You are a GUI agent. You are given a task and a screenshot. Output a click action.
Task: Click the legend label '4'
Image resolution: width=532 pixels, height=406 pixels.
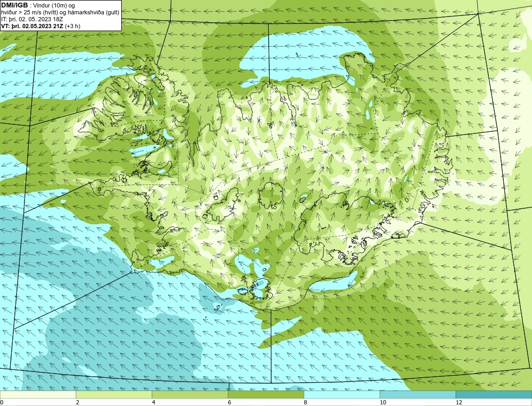click(154, 402)
